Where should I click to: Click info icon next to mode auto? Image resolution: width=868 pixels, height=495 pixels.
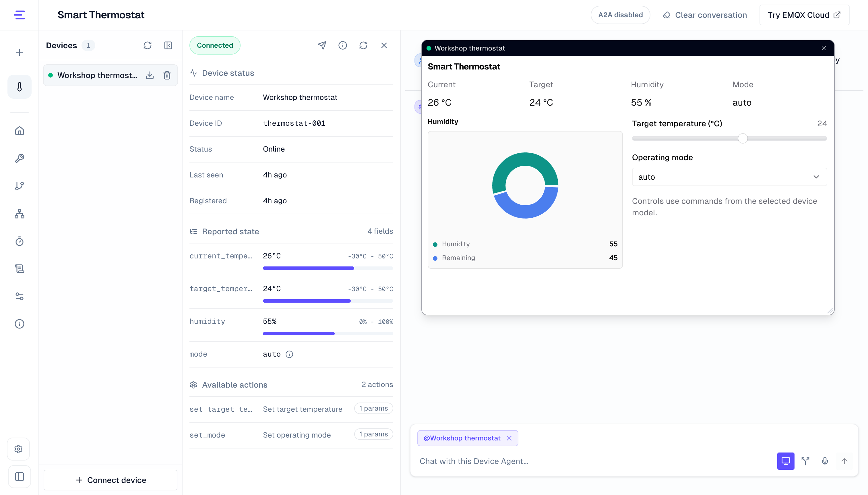pos(289,354)
